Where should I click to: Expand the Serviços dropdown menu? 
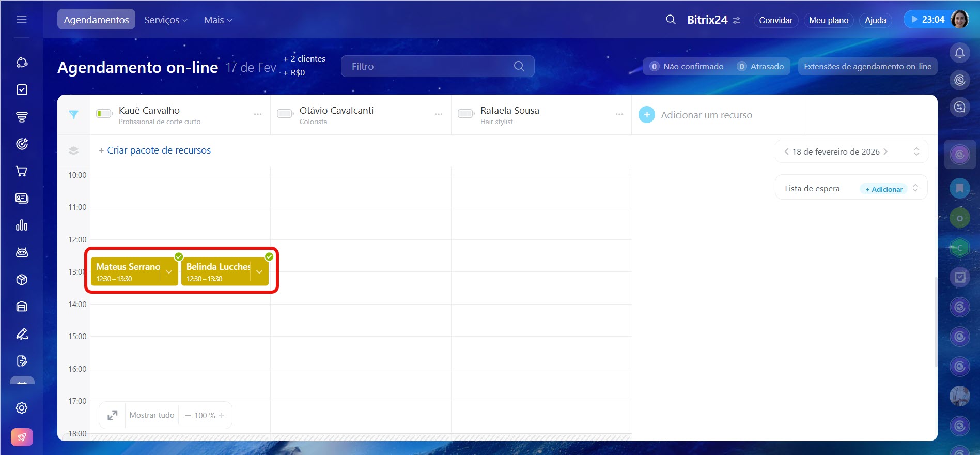[165, 20]
